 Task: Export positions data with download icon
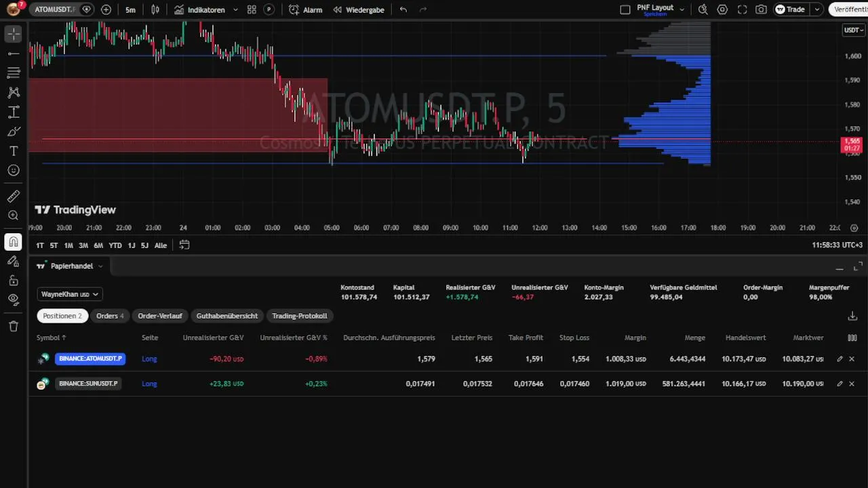point(852,316)
